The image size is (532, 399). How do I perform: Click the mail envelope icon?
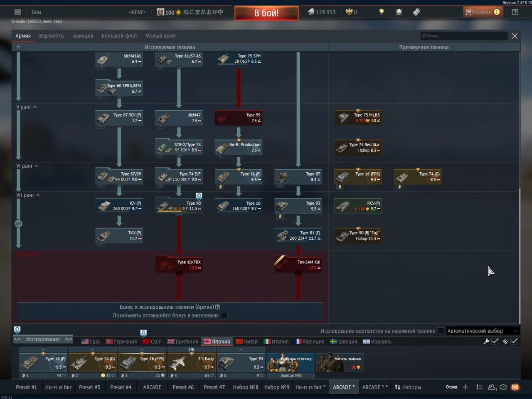[x=515, y=387]
